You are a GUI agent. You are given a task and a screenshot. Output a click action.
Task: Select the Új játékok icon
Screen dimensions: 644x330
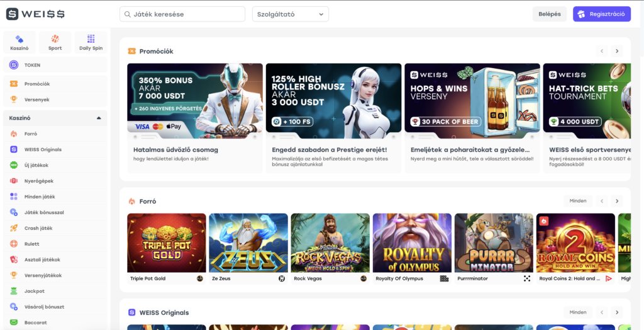point(14,165)
